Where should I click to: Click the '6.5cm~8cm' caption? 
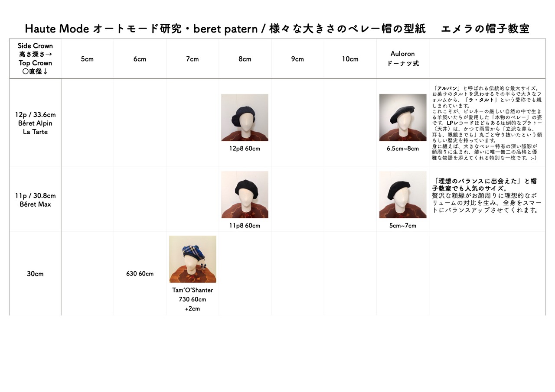coord(403,149)
